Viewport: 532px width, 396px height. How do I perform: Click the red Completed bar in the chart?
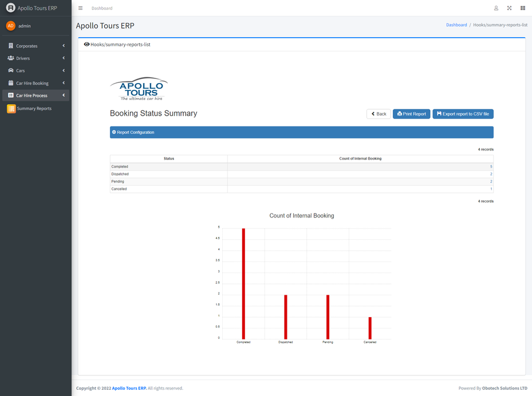pyautogui.click(x=243, y=280)
